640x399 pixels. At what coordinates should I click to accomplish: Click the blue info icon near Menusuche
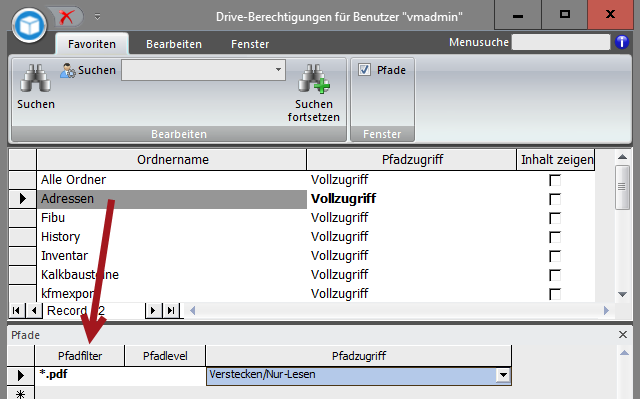point(622,42)
